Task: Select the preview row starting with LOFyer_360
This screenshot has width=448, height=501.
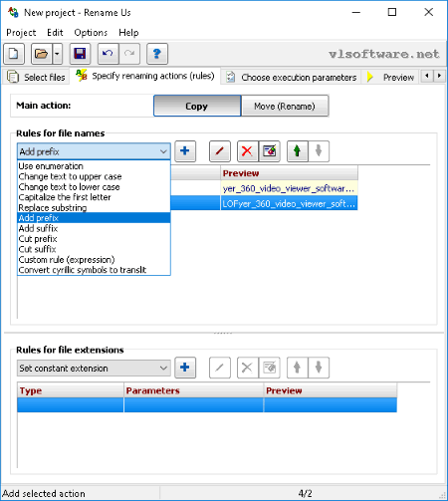Action: (x=289, y=203)
